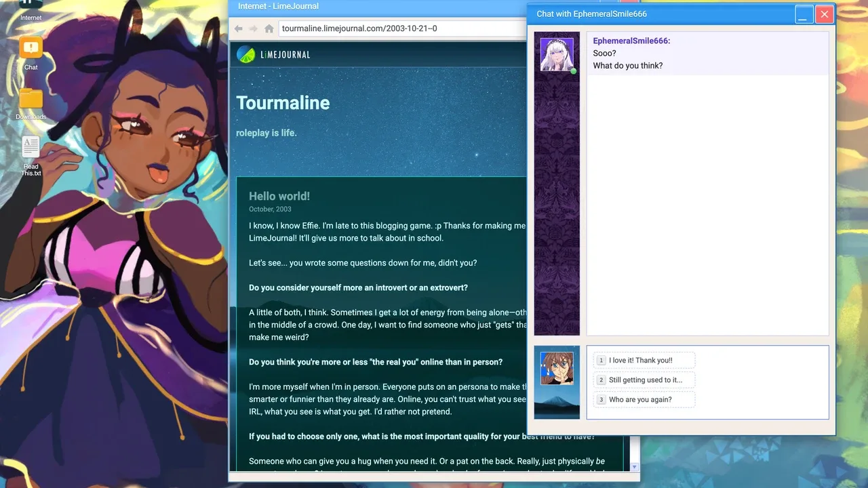
Task: Close the EphemeralSmile666 chat window
Action: pos(824,14)
